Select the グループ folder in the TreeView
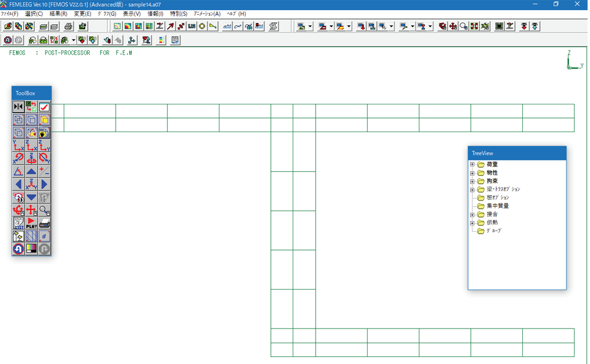The height and width of the screenshot is (364, 590). click(x=494, y=231)
